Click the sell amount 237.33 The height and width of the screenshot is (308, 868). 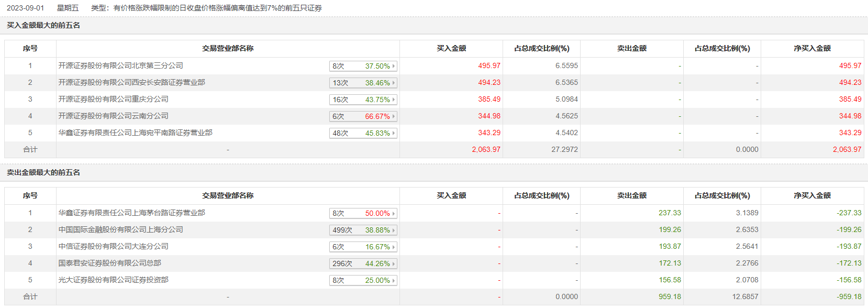pos(670,213)
